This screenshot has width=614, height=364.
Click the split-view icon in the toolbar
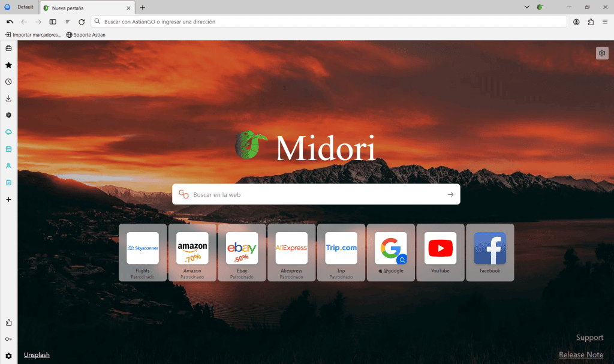pos(53,22)
